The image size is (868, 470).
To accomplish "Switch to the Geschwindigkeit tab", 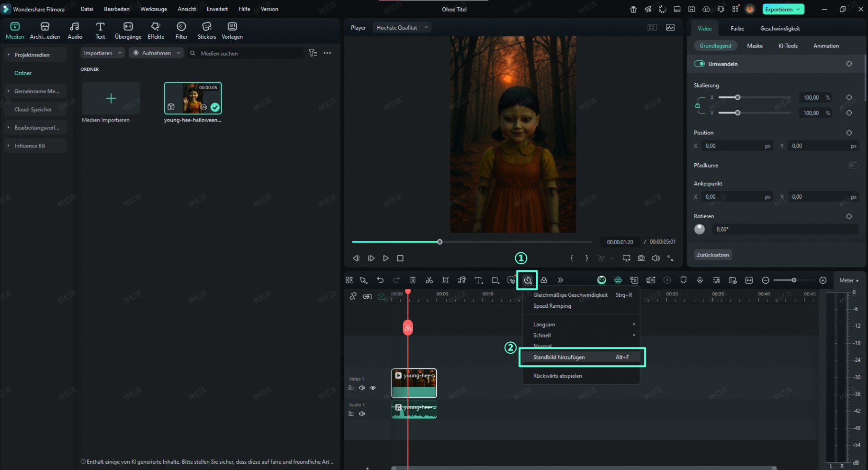I will [780, 29].
